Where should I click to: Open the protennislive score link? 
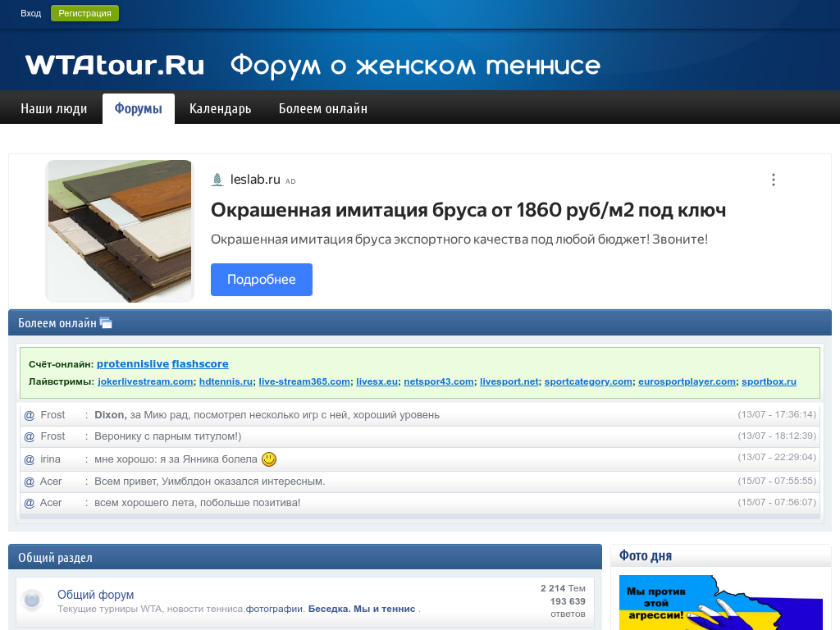coord(132,364)
